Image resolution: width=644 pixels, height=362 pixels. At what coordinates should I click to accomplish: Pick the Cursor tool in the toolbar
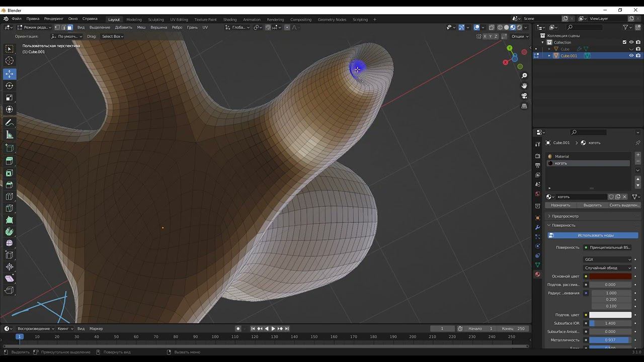[10, 61]
